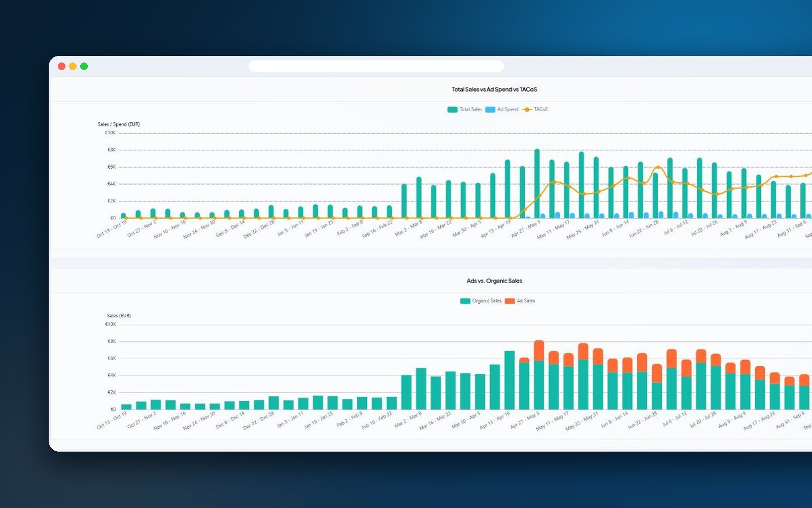Click the Oct 13 - Oct 19 Organic Sales bar
812x508 pixels.
pyautogui.click(x=126, y=407)
